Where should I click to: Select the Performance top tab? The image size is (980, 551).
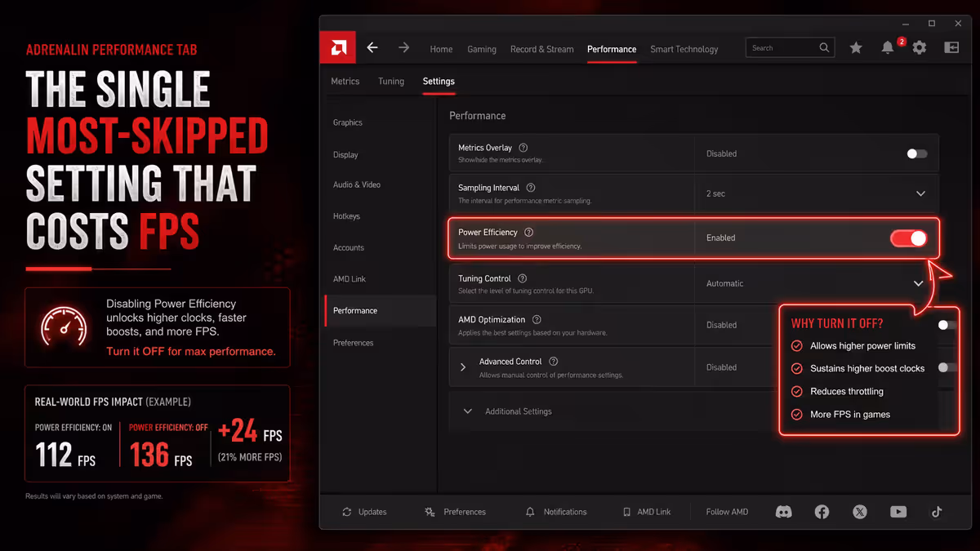(x=612, y=49)
